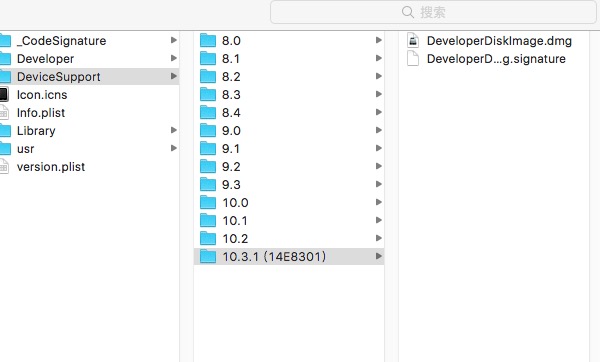Expand the Library folder arrow
600x362 pixels.
click(174, 130)
